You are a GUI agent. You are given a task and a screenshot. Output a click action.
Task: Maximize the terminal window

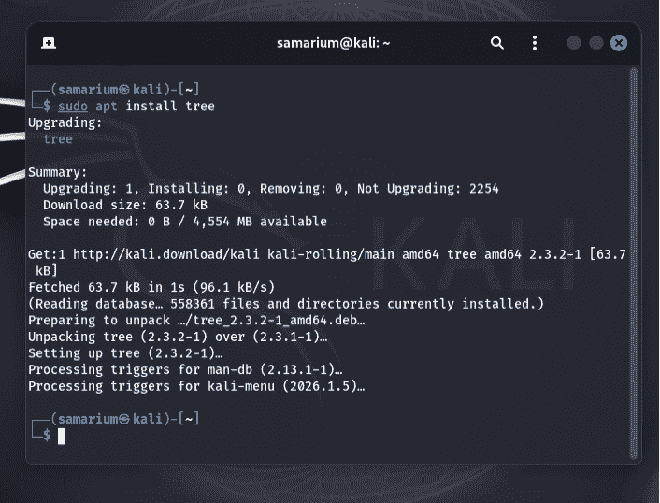[x=596, y=43]
